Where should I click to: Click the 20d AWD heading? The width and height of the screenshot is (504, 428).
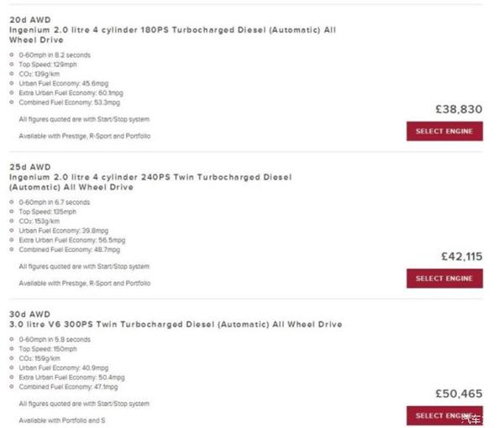[30, 20]
